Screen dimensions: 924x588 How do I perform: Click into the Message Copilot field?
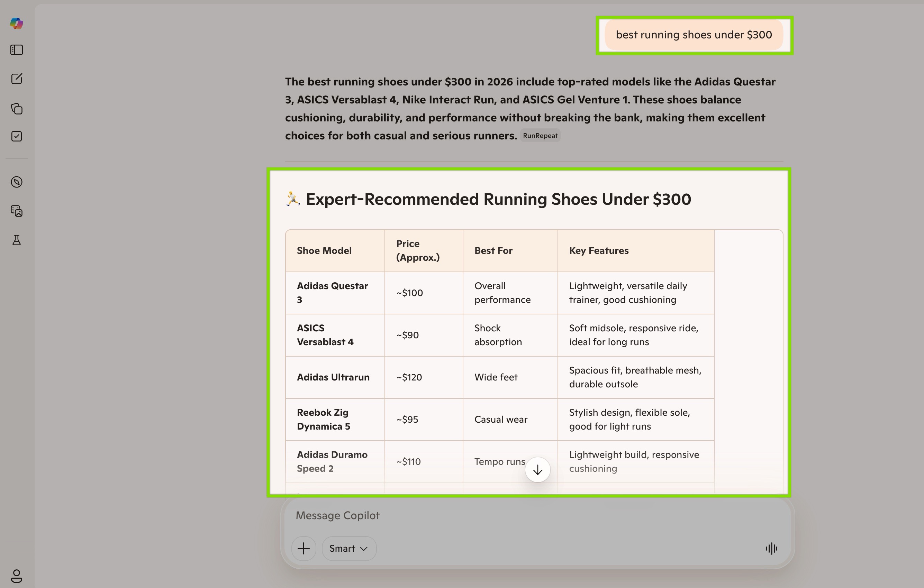[x=537, y=515]
